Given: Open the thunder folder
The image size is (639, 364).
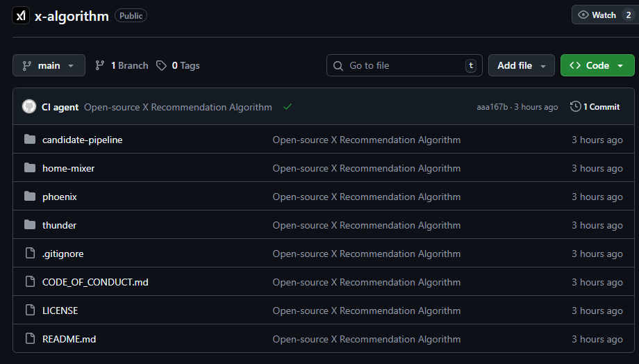Looking at the screenshot, I should [60, 225].
